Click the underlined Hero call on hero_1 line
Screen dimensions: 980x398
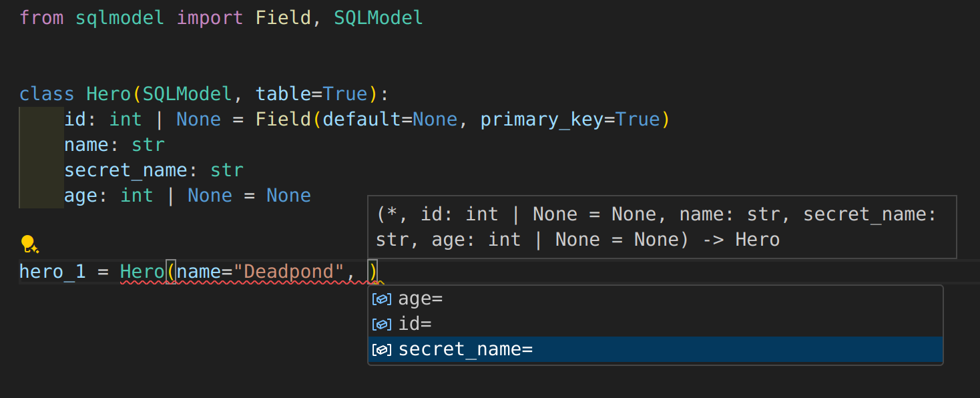[142, 272]
